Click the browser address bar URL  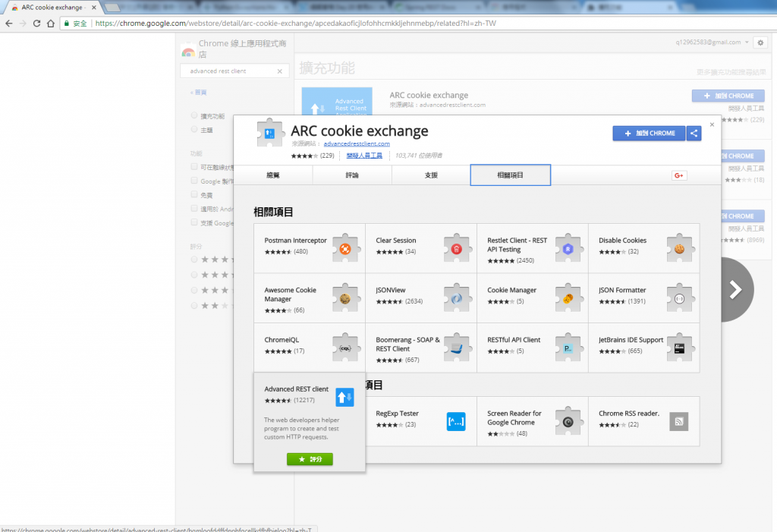pos(295,24)
